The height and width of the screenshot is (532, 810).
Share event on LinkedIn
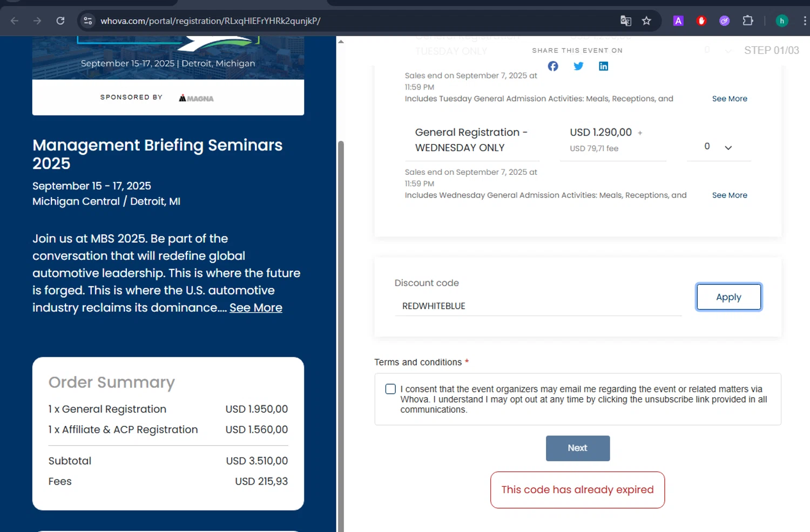[x=604, y=66]
